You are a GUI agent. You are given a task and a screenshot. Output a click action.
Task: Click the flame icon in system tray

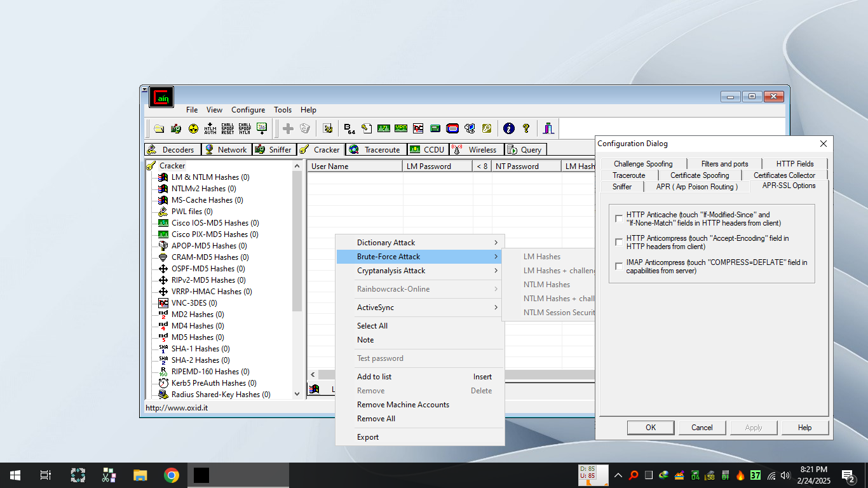click(x=740, y=475)
